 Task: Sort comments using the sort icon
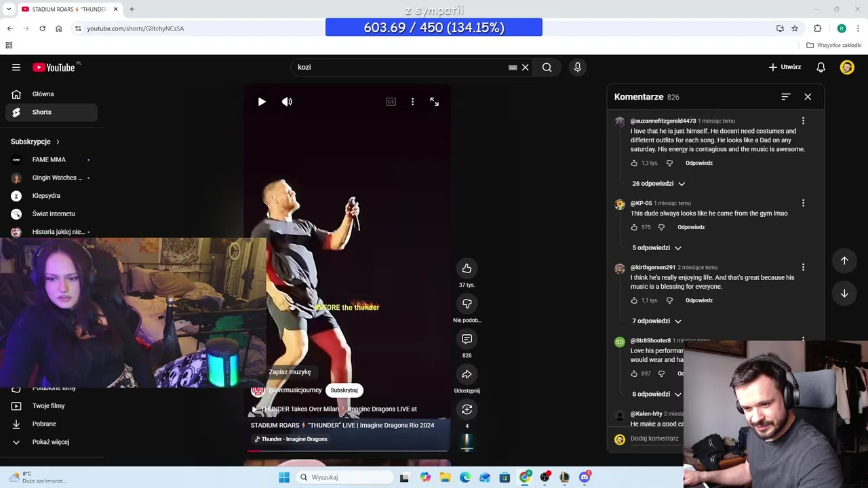pos(786,97)
